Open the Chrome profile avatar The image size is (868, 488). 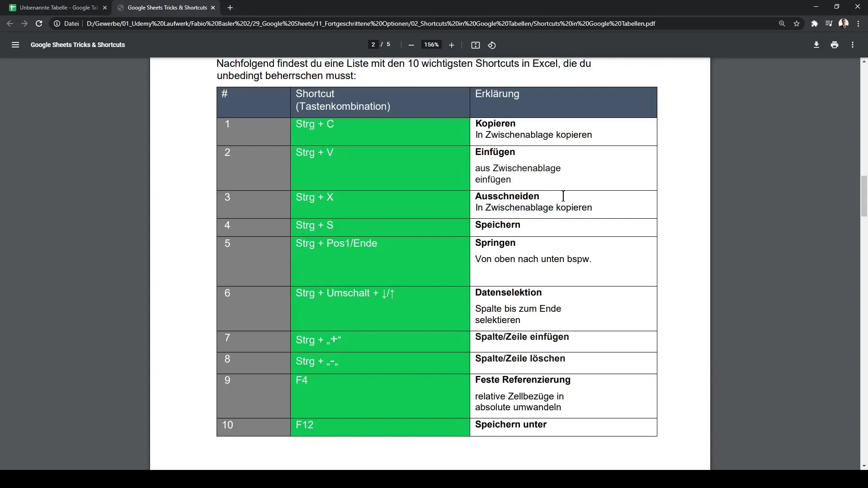tap(844, 23)
